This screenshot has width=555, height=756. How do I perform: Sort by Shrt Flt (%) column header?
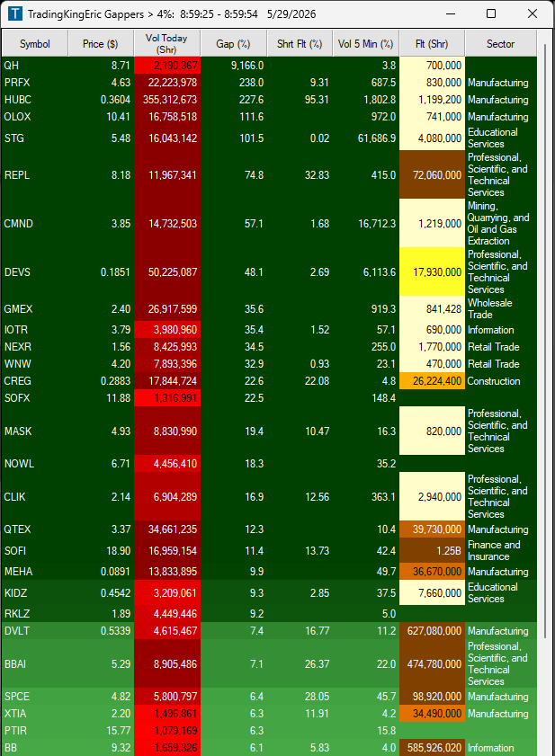point(300,44)
